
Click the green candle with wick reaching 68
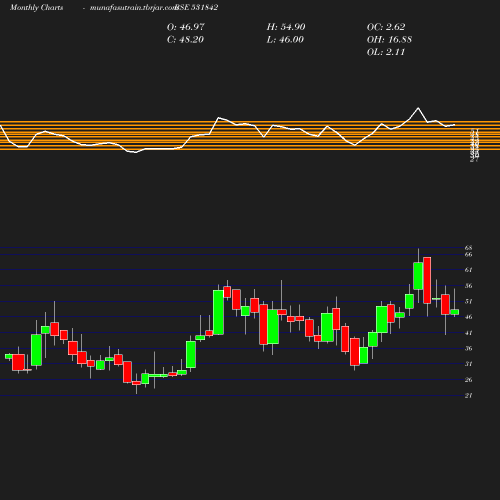pyautogui.click(x=418, y=276)
